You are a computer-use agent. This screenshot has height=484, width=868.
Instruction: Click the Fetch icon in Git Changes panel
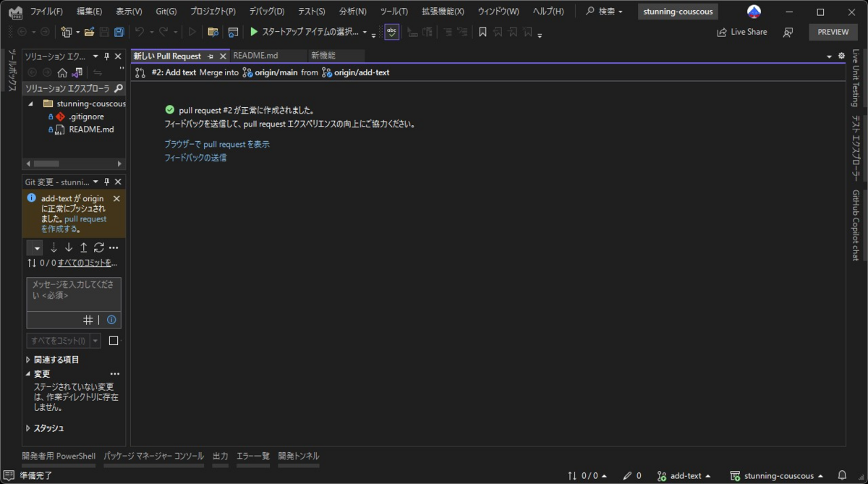tap(54, 247)
